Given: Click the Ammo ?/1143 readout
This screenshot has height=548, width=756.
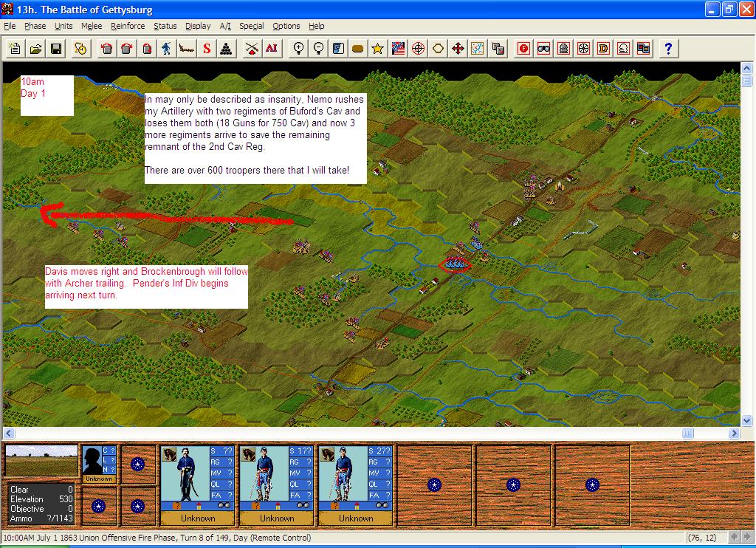Looking at the screenshot, I should (41, 518).
